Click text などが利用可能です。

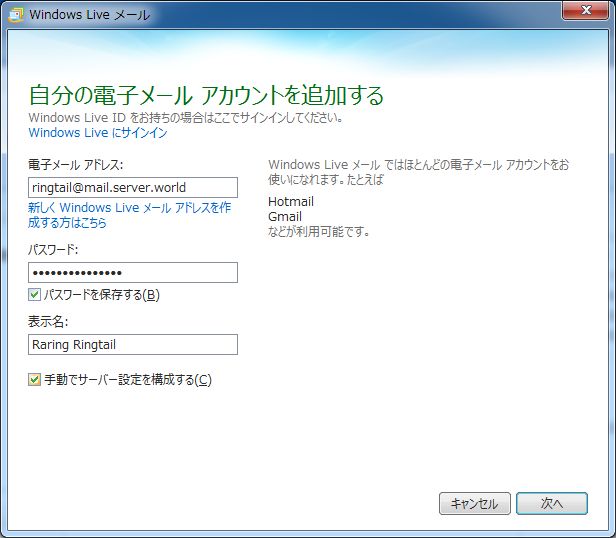click(319, 231)
